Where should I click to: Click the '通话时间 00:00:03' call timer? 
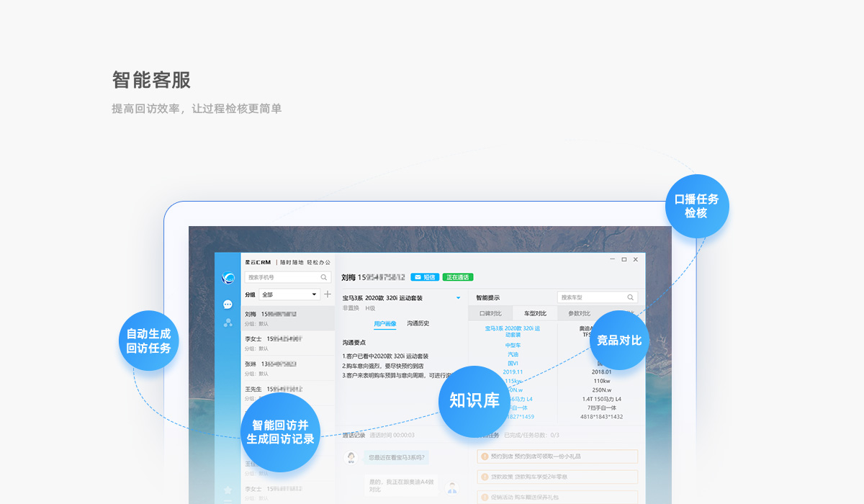click(x=392, y=435)
